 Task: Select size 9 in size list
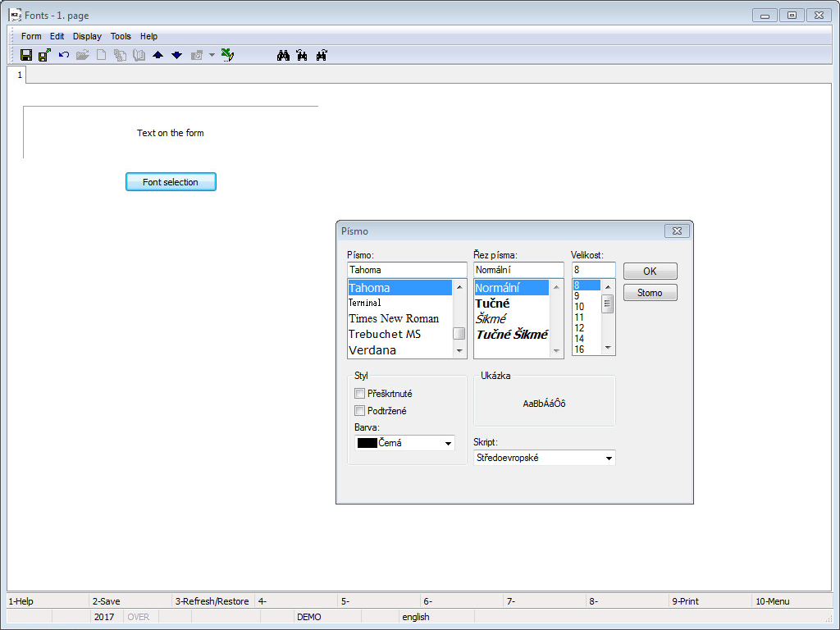pos(587,295)
